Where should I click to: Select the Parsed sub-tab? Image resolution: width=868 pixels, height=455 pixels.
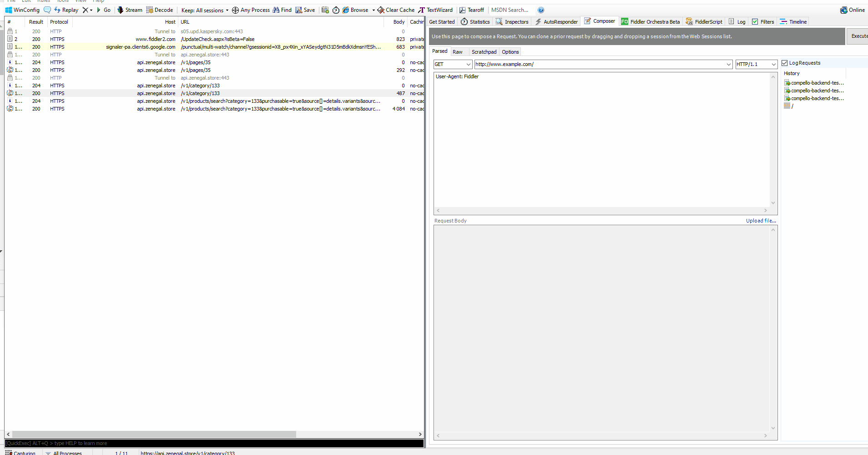click(439, 51)
